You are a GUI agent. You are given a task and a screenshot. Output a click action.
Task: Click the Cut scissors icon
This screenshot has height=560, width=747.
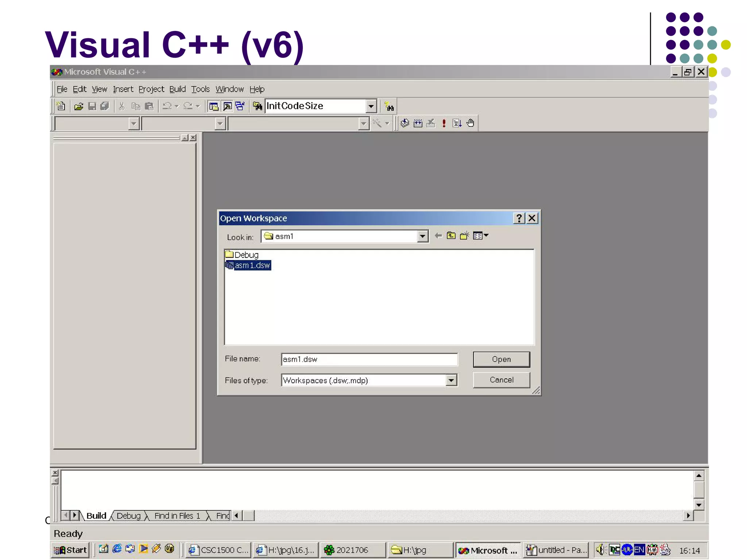pos(122,106)
